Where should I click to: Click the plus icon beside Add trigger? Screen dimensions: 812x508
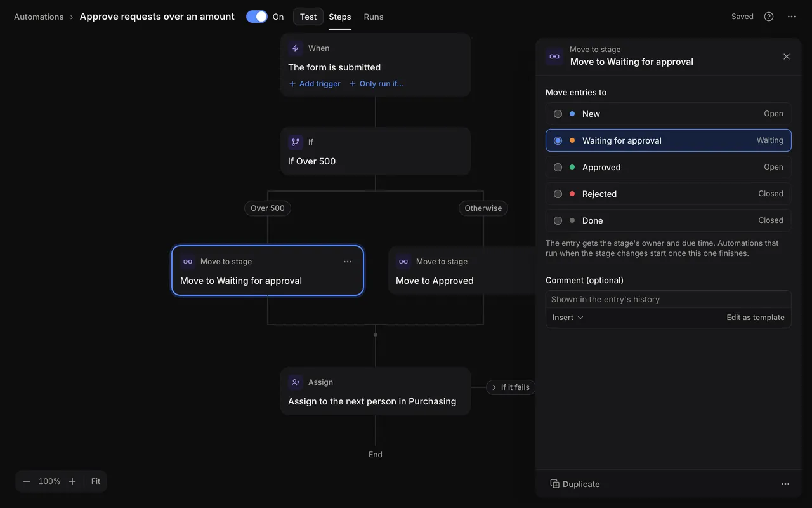tap(292, 84)
